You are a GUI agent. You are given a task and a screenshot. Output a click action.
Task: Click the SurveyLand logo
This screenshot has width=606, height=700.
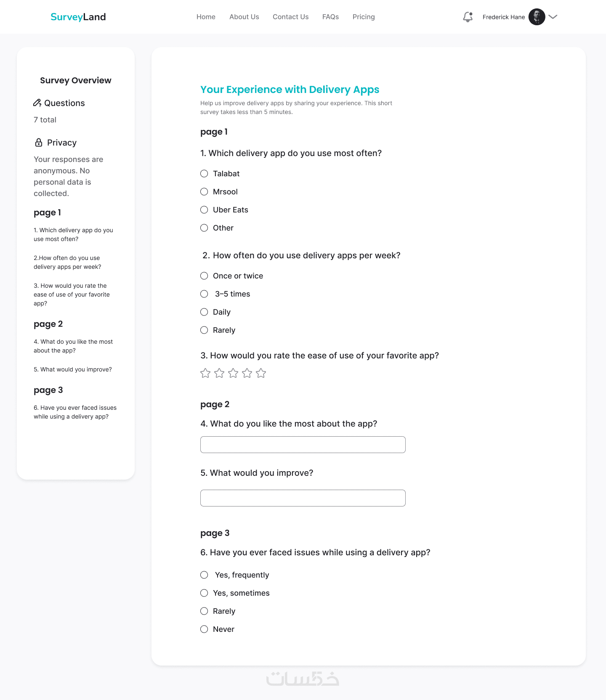78,17
